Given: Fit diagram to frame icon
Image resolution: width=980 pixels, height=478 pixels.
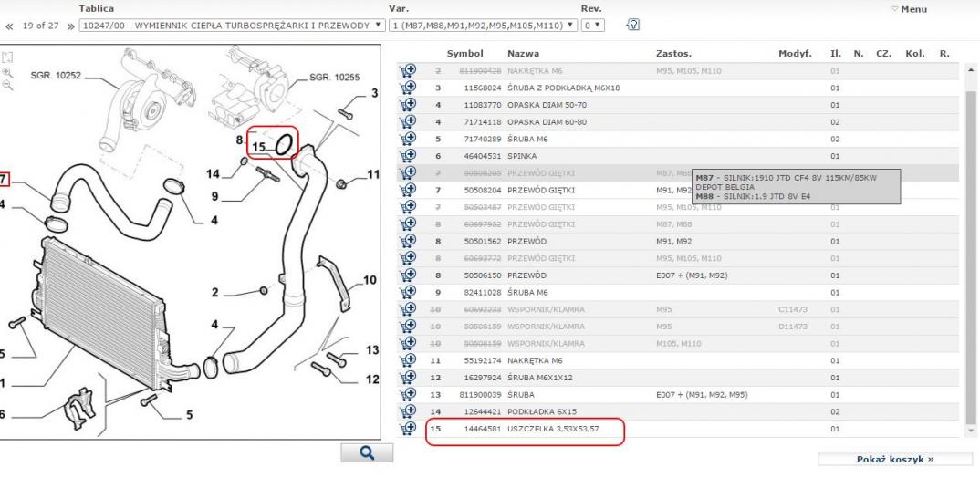Looking at the screenshot, I should (x=7, y=57).
